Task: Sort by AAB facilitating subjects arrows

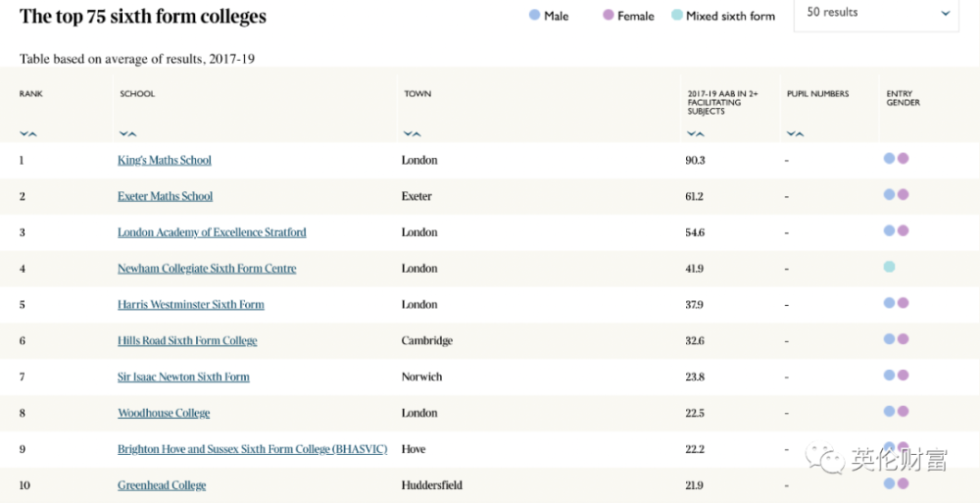Action: (695, 134)
